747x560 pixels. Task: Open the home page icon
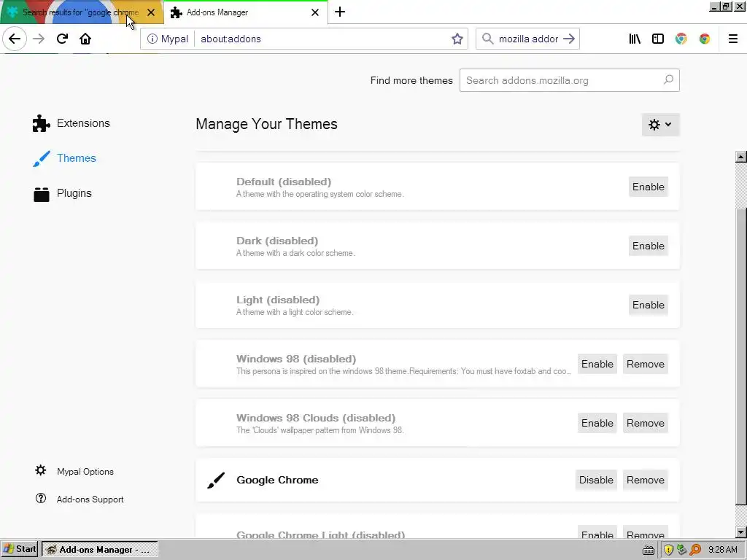click(85, 39)
